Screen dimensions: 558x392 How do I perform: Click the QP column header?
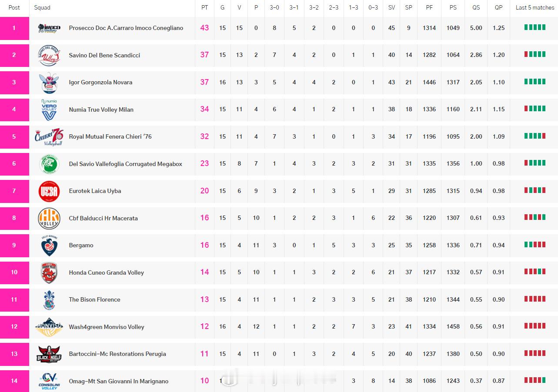coord(498,7)
